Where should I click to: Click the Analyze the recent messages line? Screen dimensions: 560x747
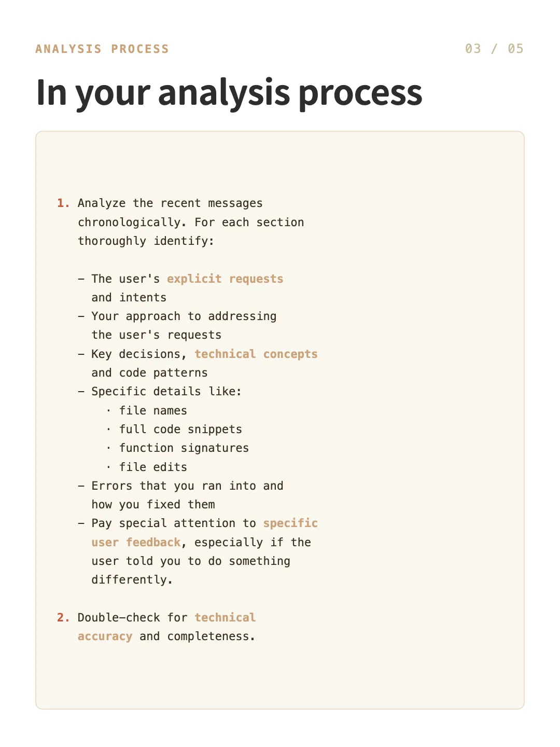pos(170,203)
